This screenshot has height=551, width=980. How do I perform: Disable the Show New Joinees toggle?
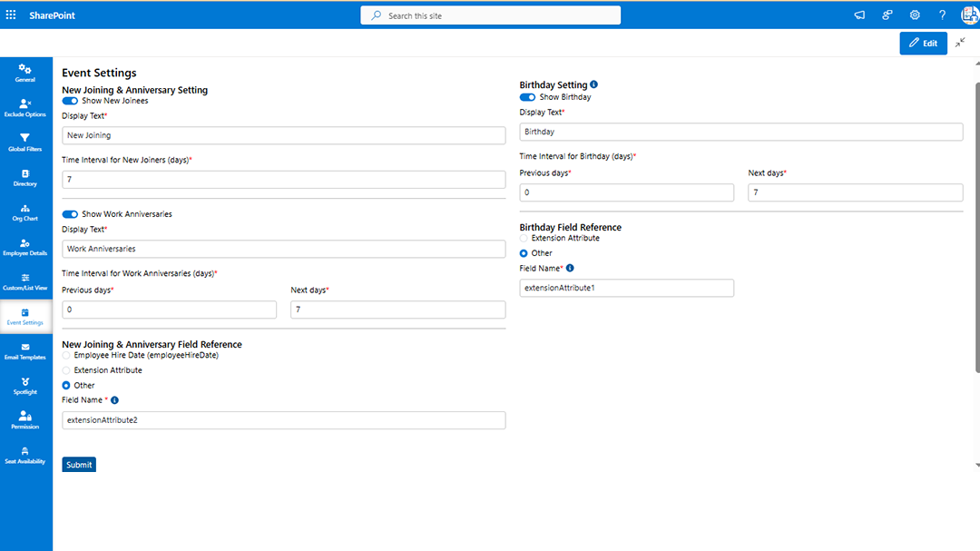coord(70,101)
